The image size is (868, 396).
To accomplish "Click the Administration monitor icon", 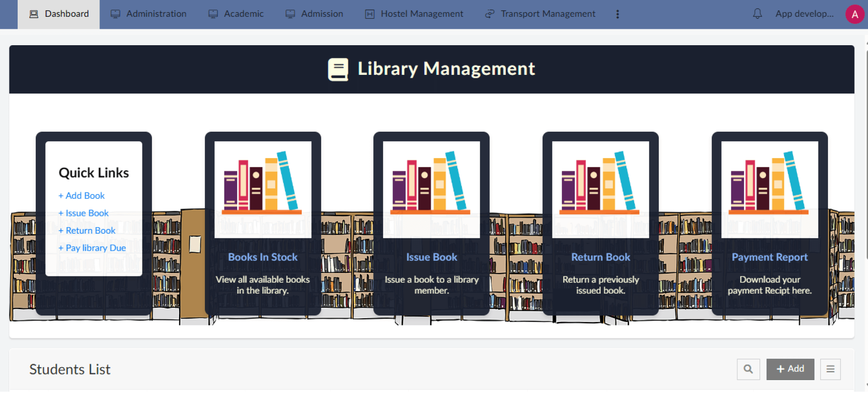I will coord(115,13).
